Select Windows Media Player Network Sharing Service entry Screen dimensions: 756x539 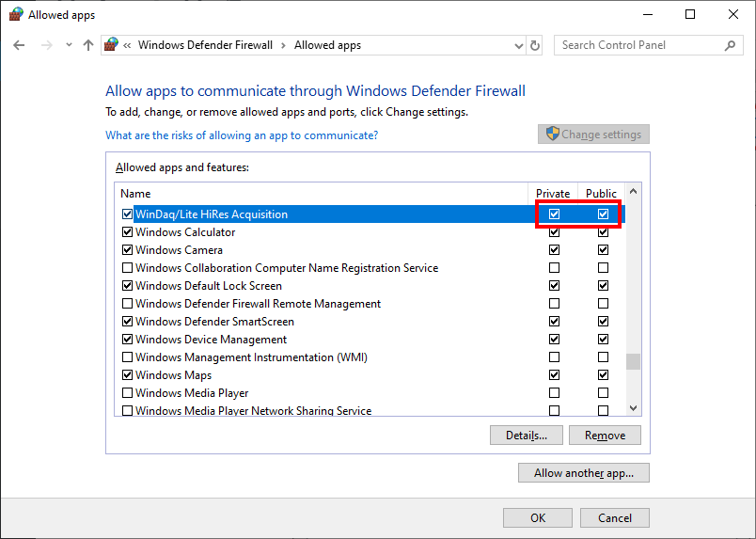253,411
